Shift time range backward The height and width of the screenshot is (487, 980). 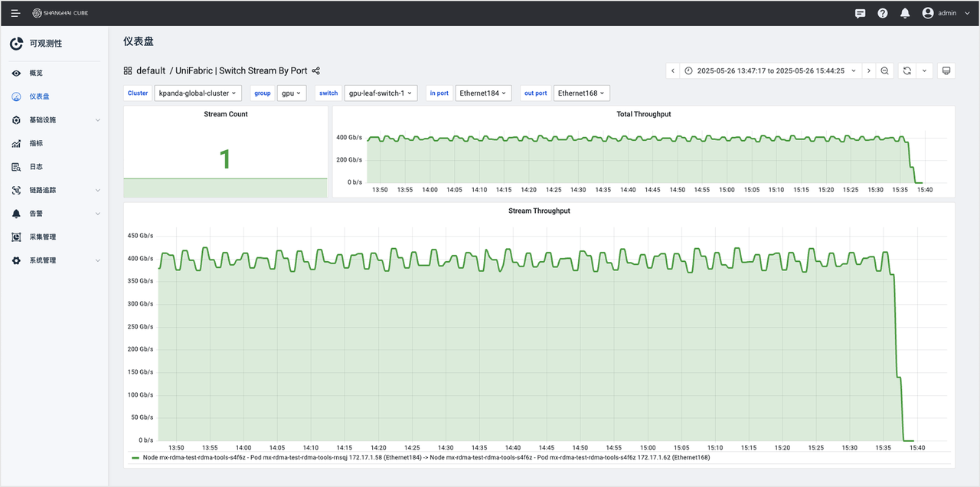[x=673, y=70]
